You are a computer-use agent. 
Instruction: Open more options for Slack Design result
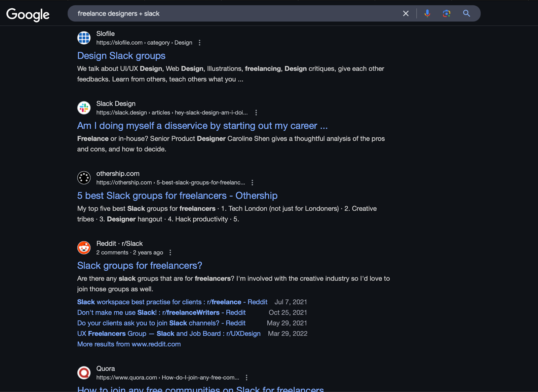pyautogui.click(x=256, y=113)
